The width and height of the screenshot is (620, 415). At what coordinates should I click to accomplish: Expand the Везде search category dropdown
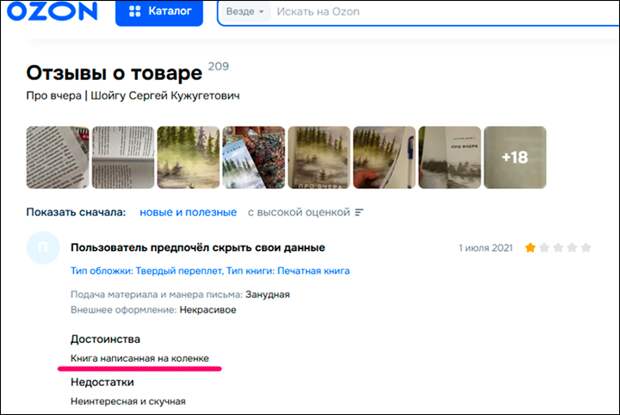246,12
